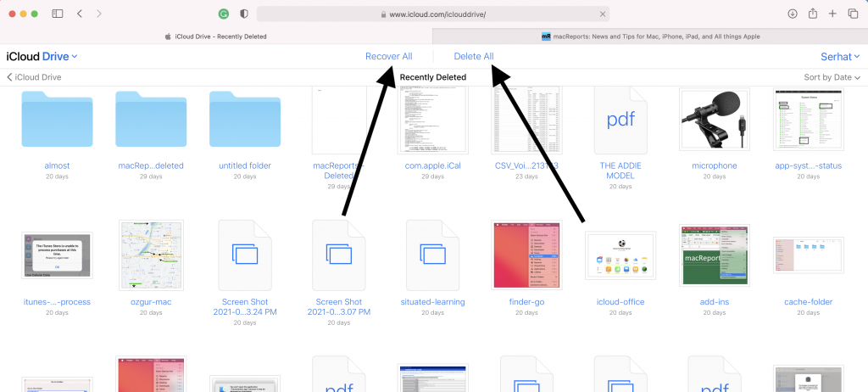
Task: Click the situated-learning file name
Action: (x=433, y=302)
